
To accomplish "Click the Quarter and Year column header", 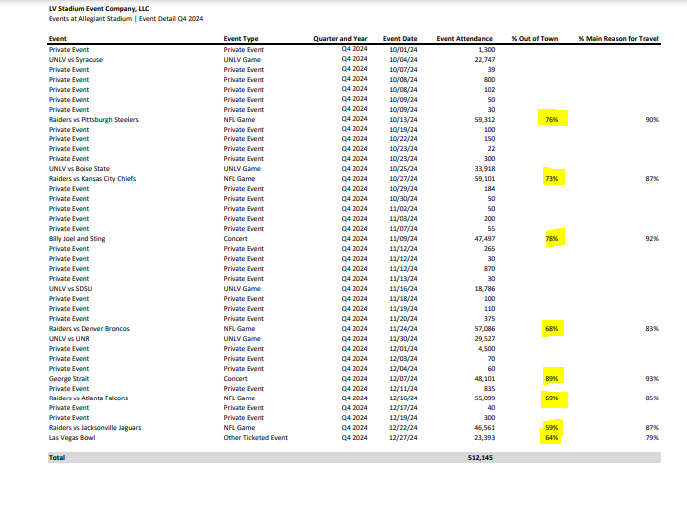I will pos(342,38).
